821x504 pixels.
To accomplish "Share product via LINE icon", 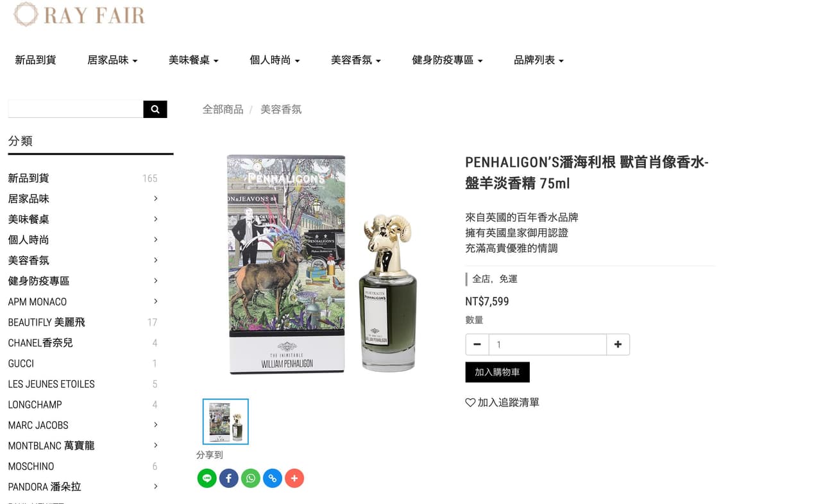I will (207, 478).
